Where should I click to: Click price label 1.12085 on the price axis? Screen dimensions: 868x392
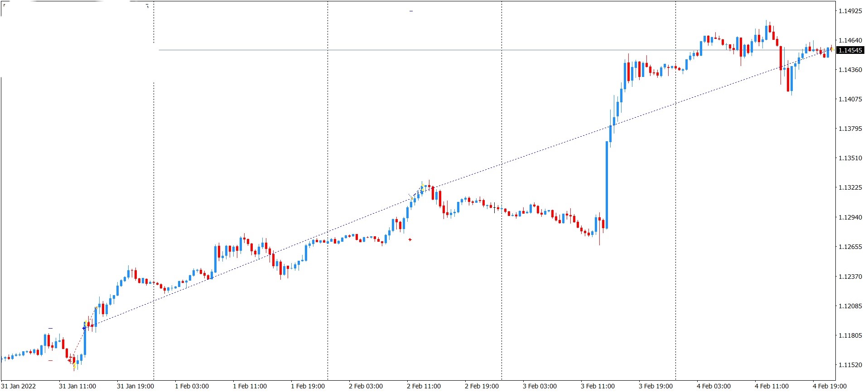pos(850,306)
